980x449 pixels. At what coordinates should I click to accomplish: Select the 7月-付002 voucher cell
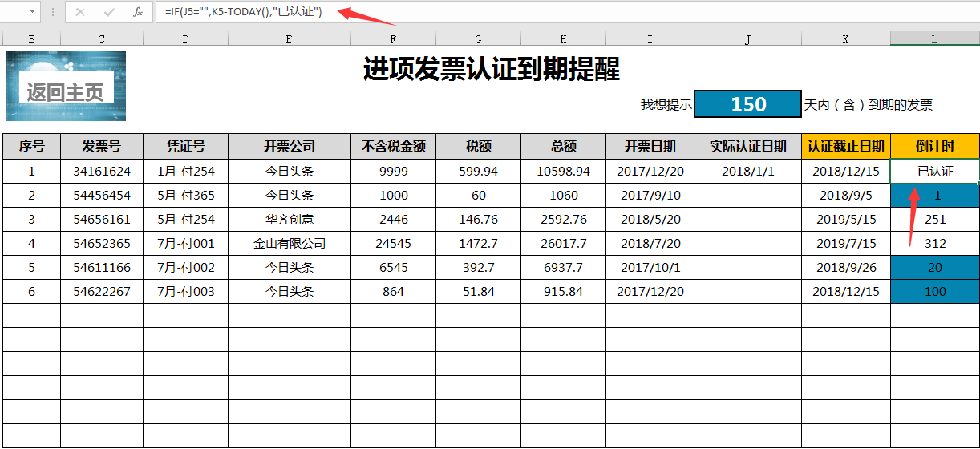(x=186, y=267)
